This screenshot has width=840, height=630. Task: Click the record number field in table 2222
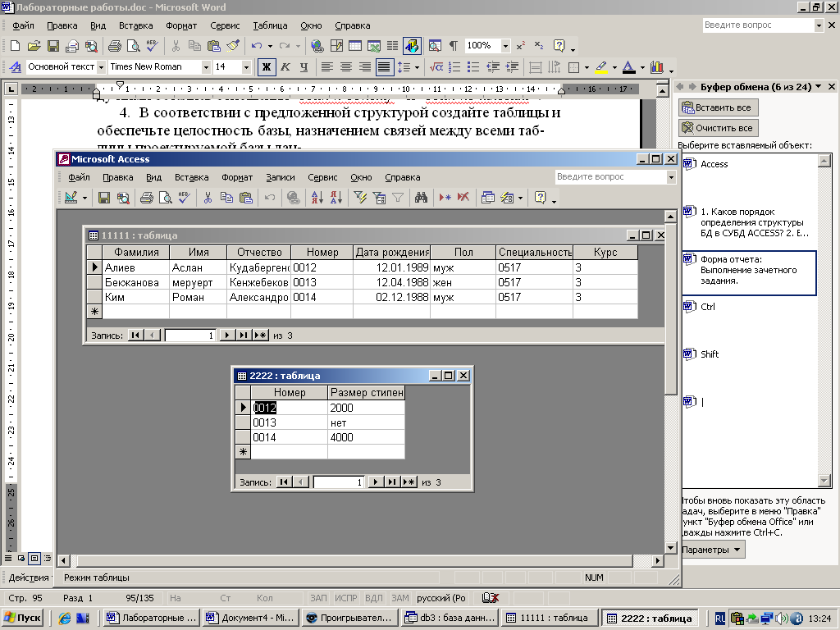pyautogui.click(x=339, y=482)
